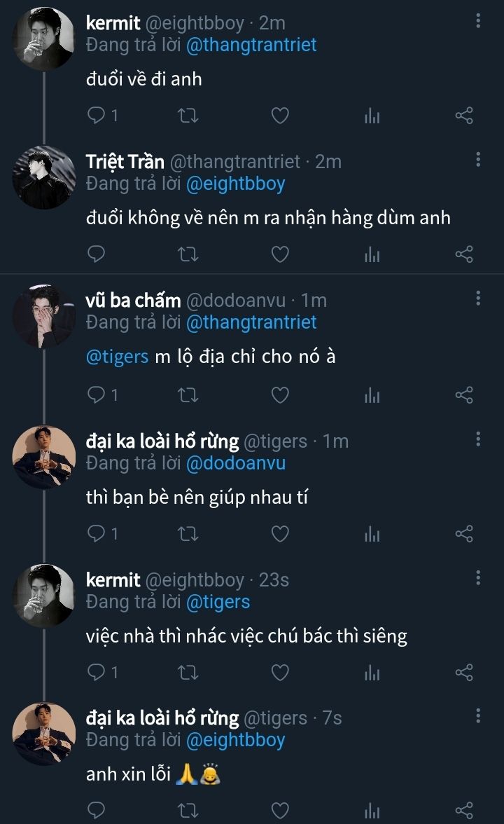Open more options on vũ ba chấm's tweet

478,298
